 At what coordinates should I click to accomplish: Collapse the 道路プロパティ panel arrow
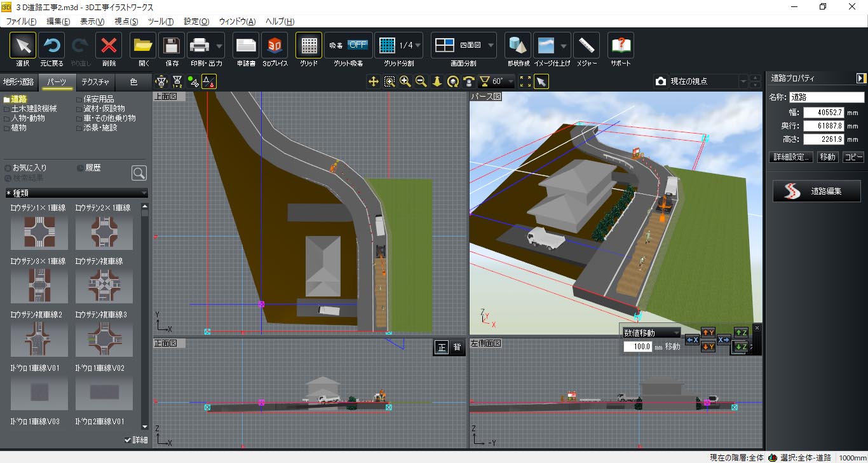(861, 78)
